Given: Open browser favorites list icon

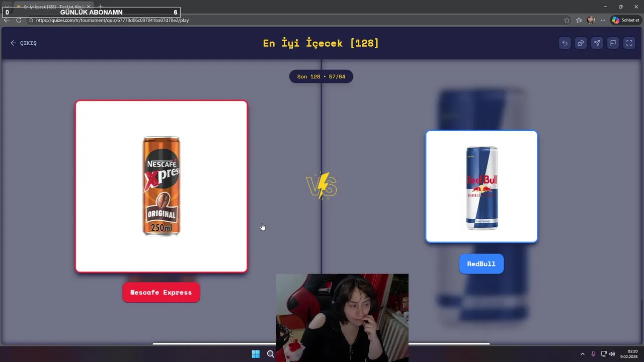Looking at the screenshot, I should (579, 20).
